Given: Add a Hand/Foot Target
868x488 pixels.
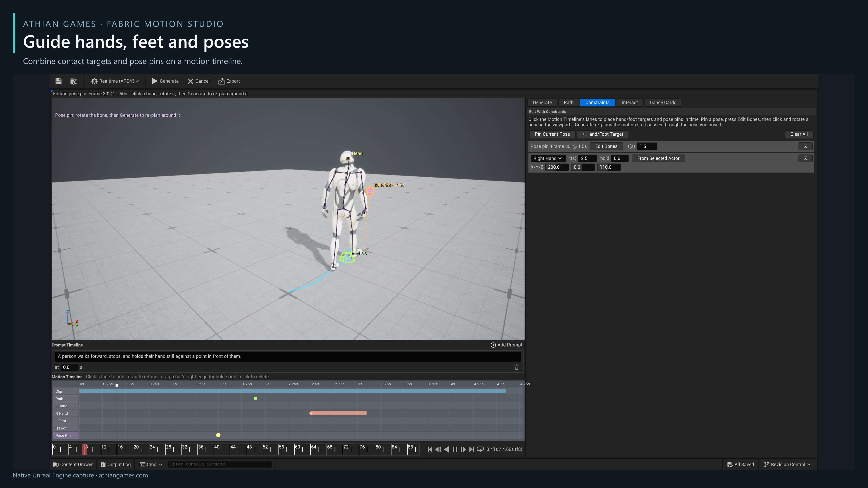Looking at the screenshot, I should pyautogui.click(x=603, y=134).
